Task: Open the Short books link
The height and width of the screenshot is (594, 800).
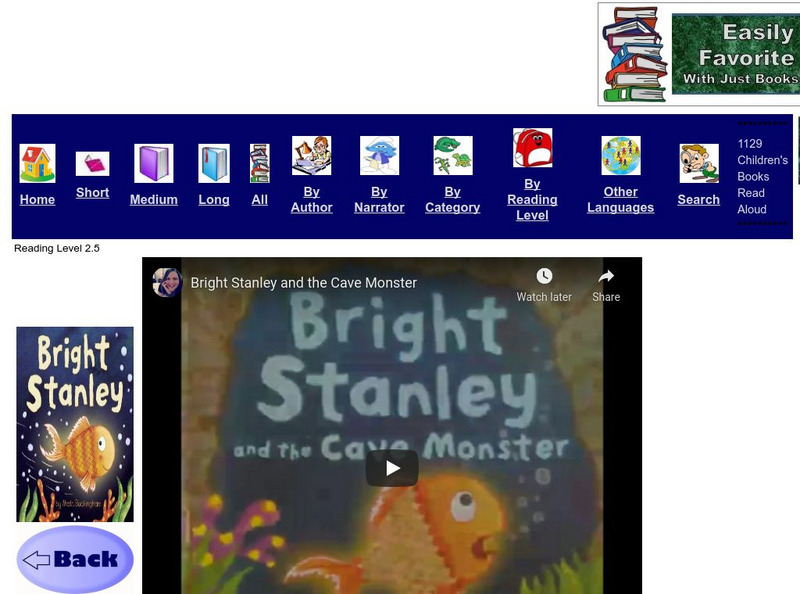Action: tap(92, 192)
